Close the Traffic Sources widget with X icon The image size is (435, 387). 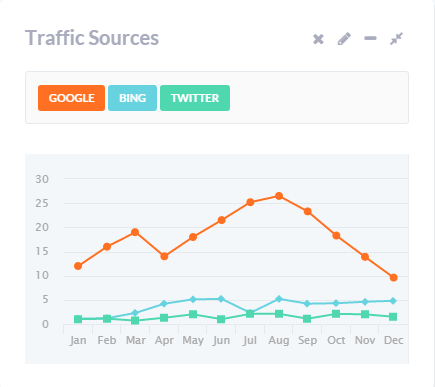[318, 39]
